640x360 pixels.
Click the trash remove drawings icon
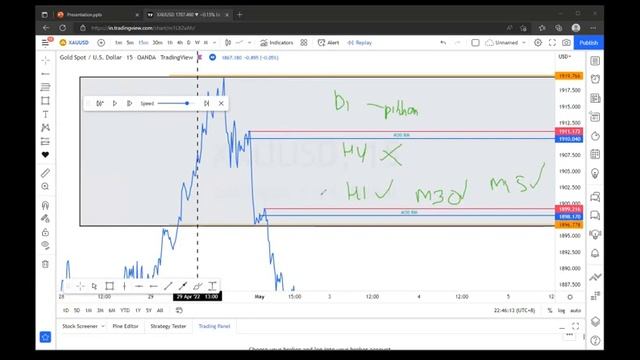pos(45,264)
